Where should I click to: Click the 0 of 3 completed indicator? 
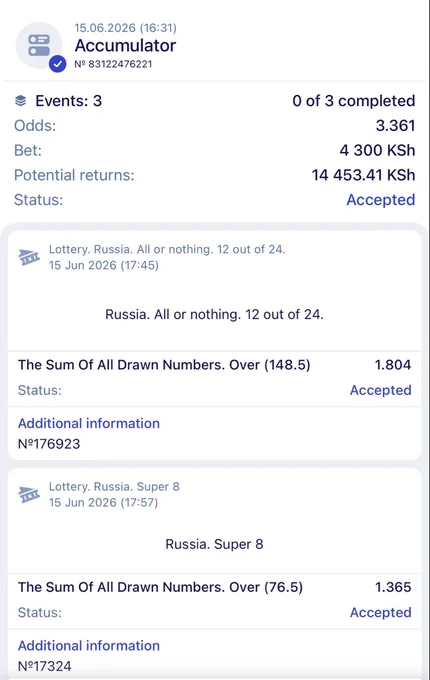(x=354, y=101)
